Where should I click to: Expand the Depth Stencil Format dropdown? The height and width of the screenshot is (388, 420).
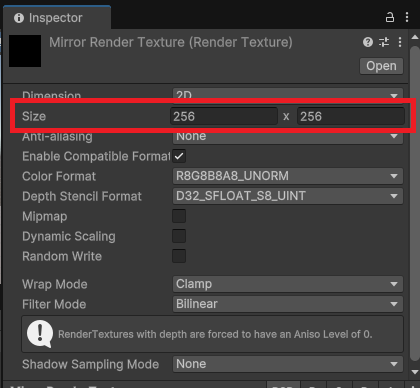(x=288, y=196)
